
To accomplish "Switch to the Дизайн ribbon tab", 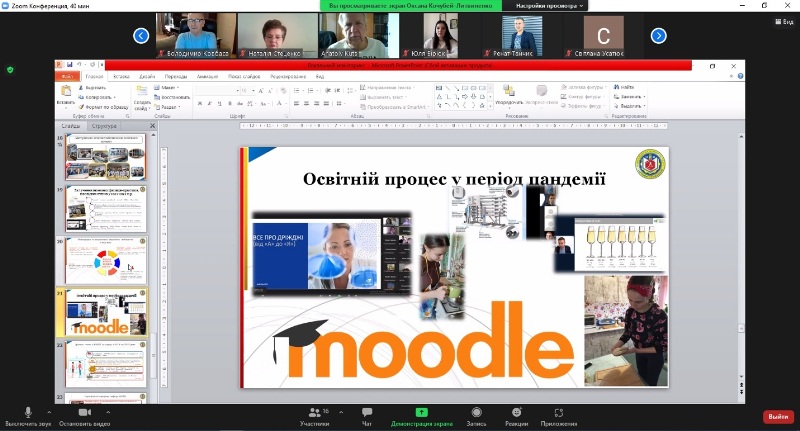I will coord(147,77).
